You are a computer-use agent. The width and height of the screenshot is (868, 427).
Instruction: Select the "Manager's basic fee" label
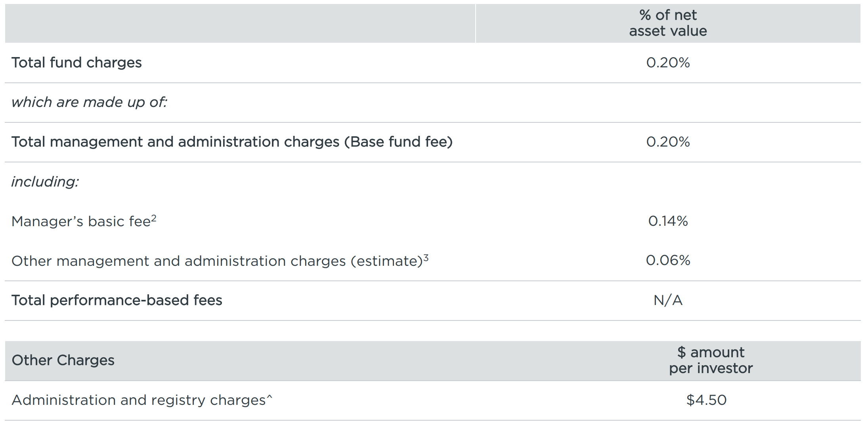click(x=81, y=221)
